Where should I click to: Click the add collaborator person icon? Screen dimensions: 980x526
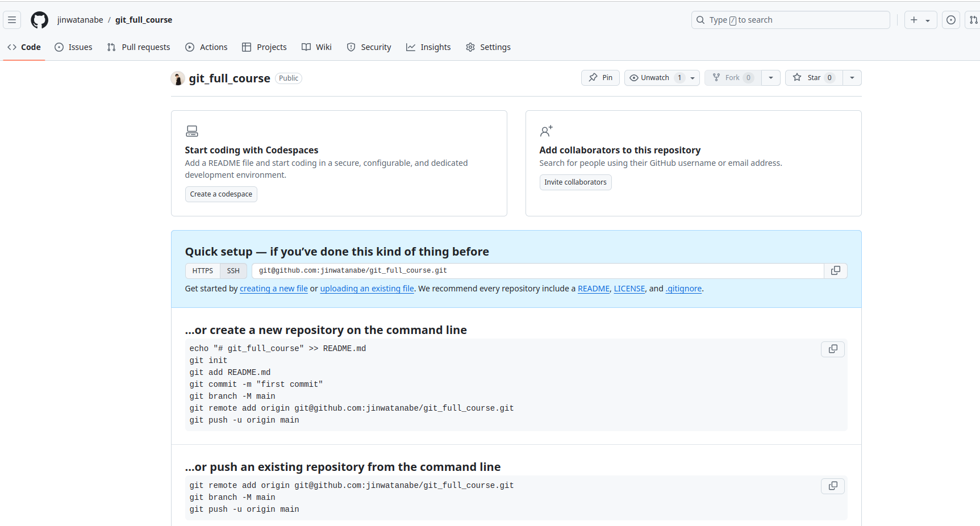click(x=547, y=131)
